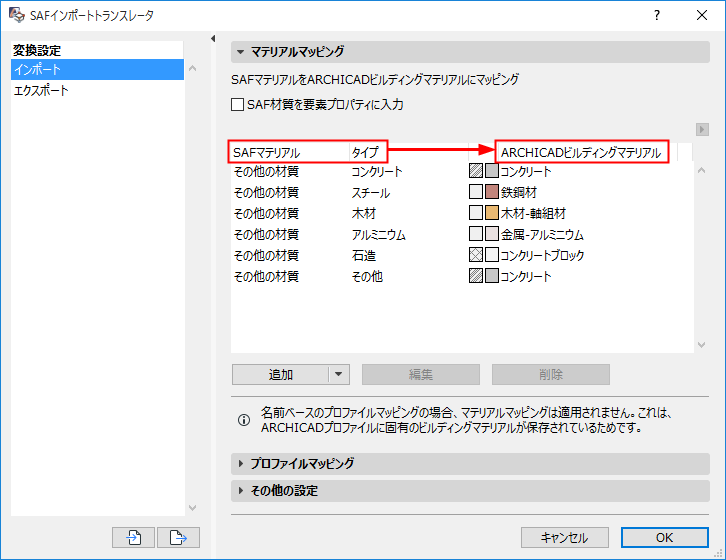
Task: Click the info icon beside profile mapping note
Action: [244, 420]
